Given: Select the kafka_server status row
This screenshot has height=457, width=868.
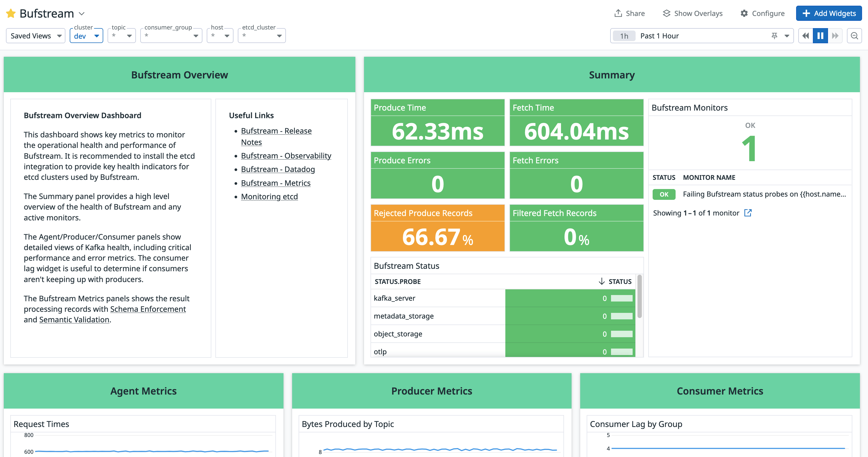Looking at the screenshot, I should point(503,298).
